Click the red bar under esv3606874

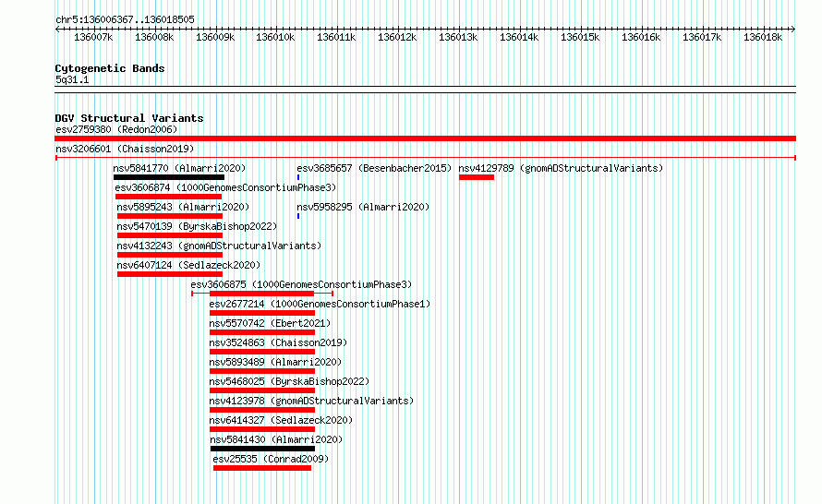[x=168, y=197]
